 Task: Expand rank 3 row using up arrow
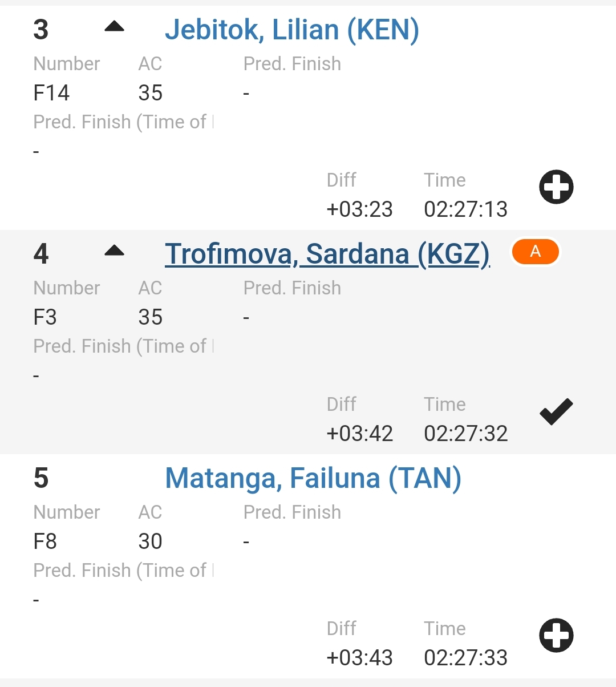[115, 26]
